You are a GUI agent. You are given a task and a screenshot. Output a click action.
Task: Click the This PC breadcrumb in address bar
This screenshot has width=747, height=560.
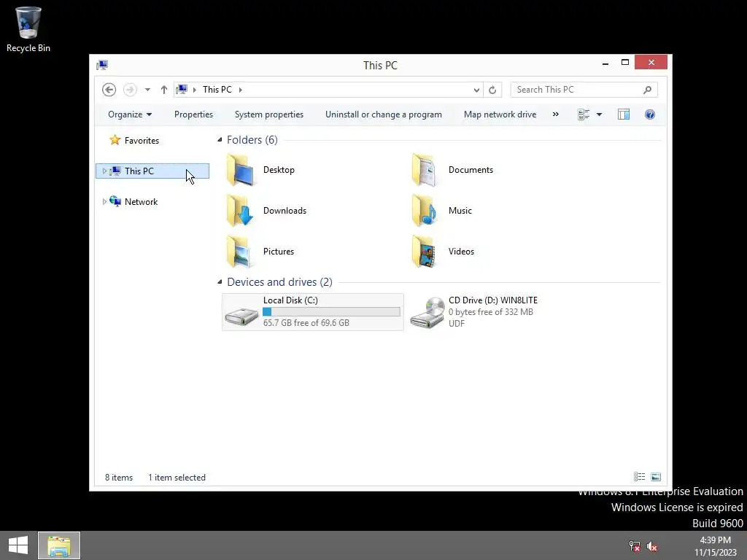point(217,90)
